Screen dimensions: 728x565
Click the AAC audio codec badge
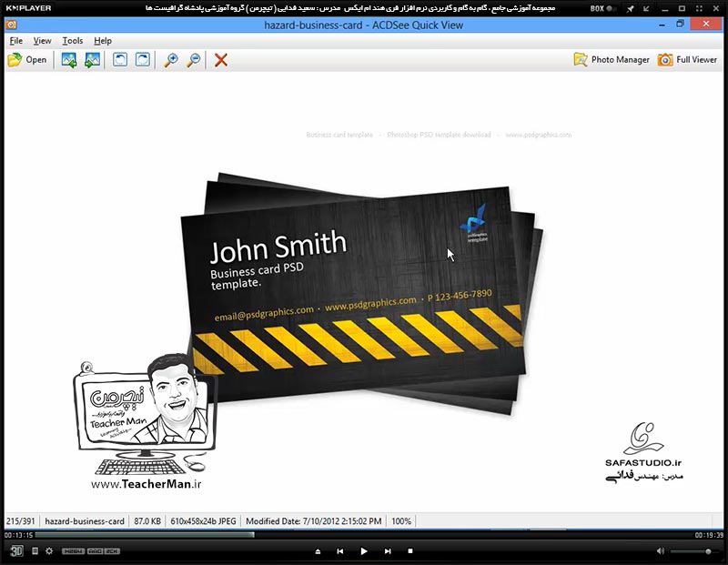click(95, 551)
